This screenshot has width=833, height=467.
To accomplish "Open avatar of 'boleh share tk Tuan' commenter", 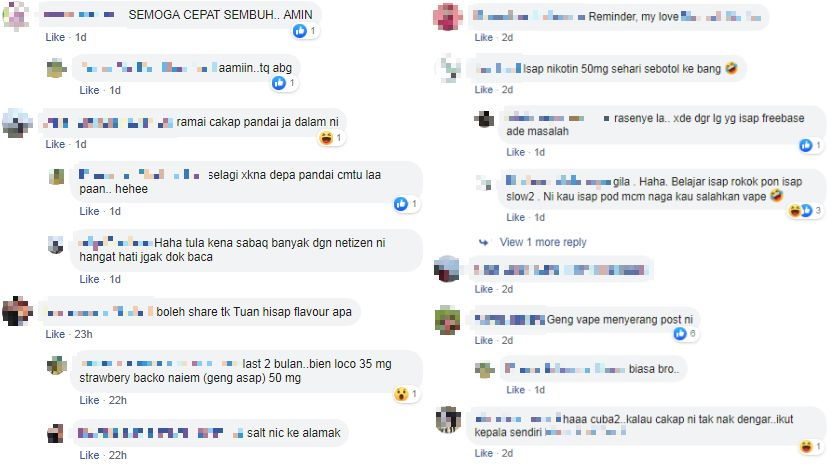I will (18, 311).
